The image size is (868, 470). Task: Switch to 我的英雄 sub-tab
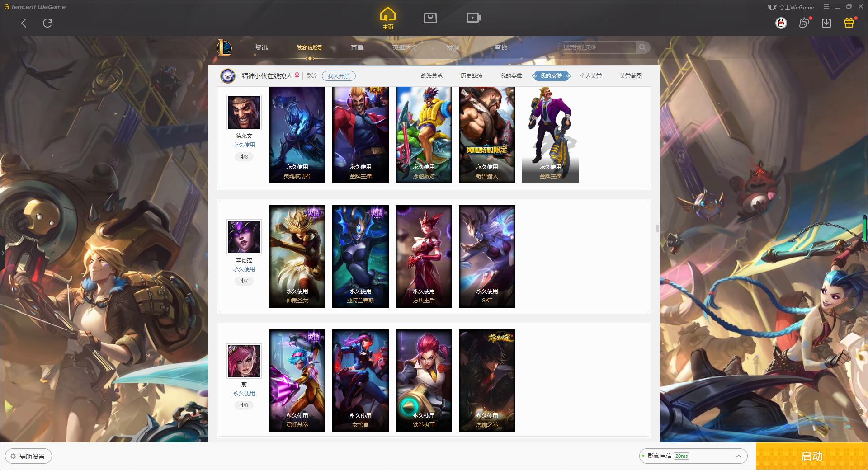511,76
